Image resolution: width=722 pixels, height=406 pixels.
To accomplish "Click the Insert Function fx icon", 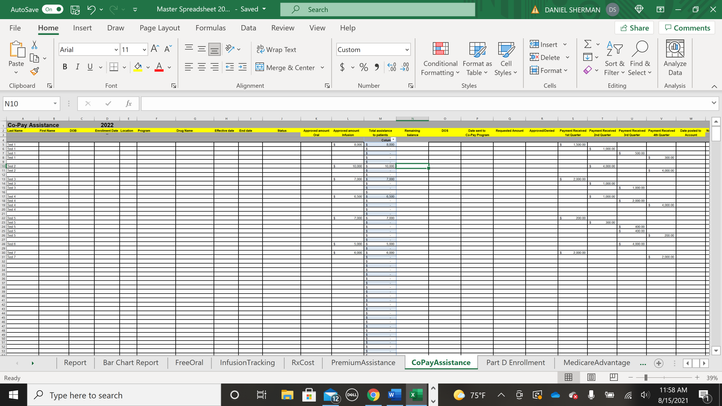I will click(x=128, y=104).
